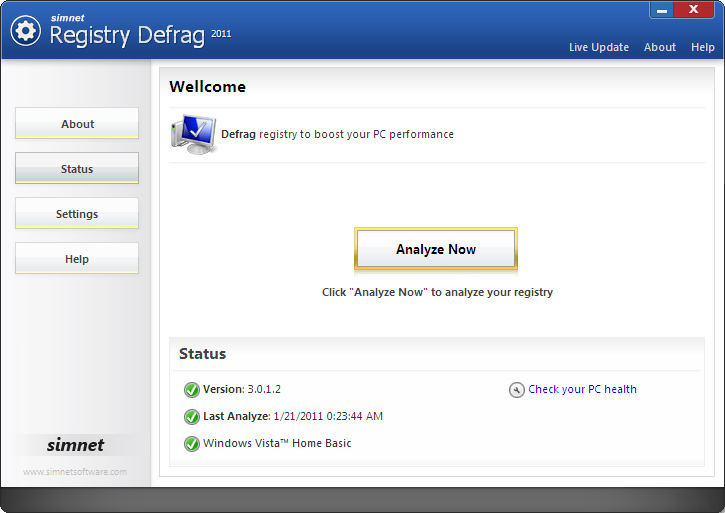Open the Check your PC health link
725x513 pixels.
(582, 390)
